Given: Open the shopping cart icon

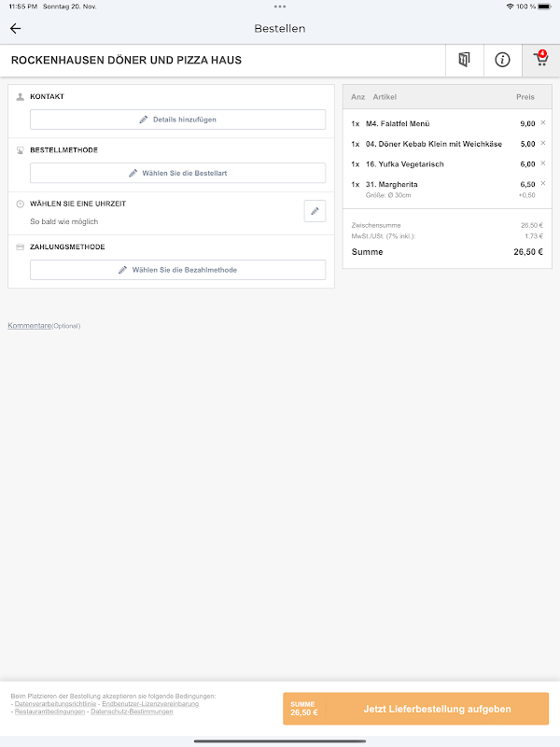Looking at the screenshot, I should [x=540, y=60].
